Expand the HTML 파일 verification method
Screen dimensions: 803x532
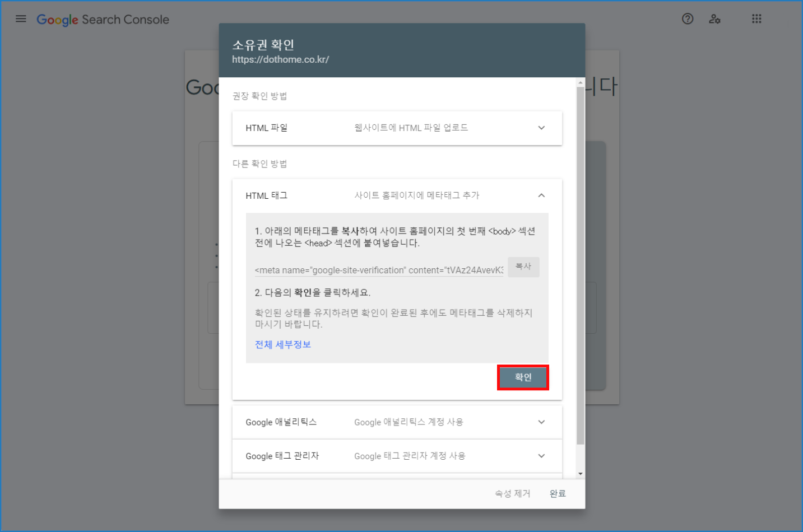pyautogui.click(x=541, y=128)
